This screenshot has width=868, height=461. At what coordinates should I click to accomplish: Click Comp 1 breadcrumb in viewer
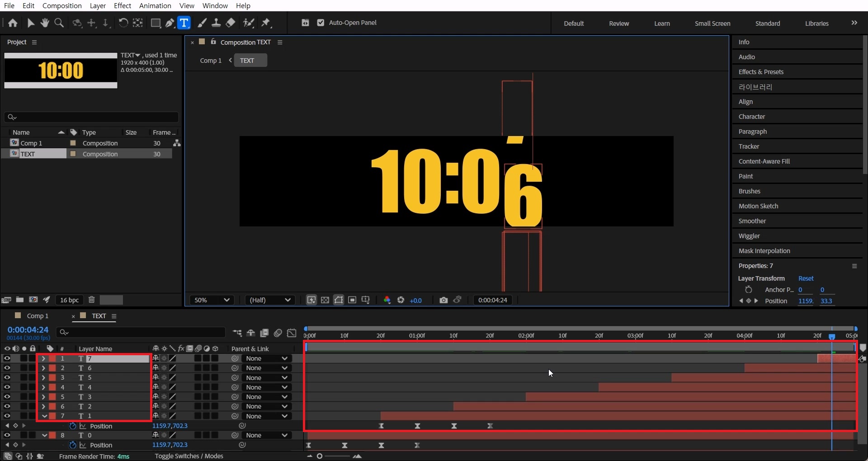[x=211, y=61]
